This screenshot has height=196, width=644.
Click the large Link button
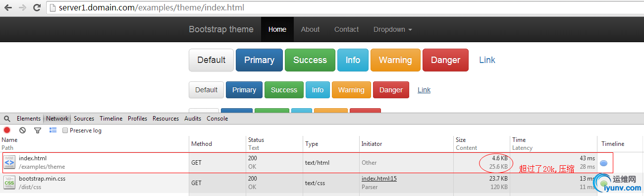point(487,60)
